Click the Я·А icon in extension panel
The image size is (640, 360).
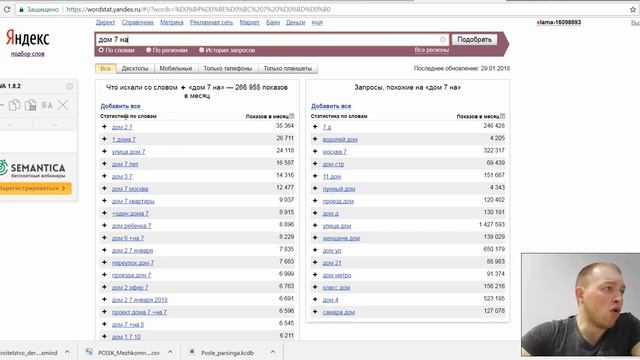coord(47,106)
